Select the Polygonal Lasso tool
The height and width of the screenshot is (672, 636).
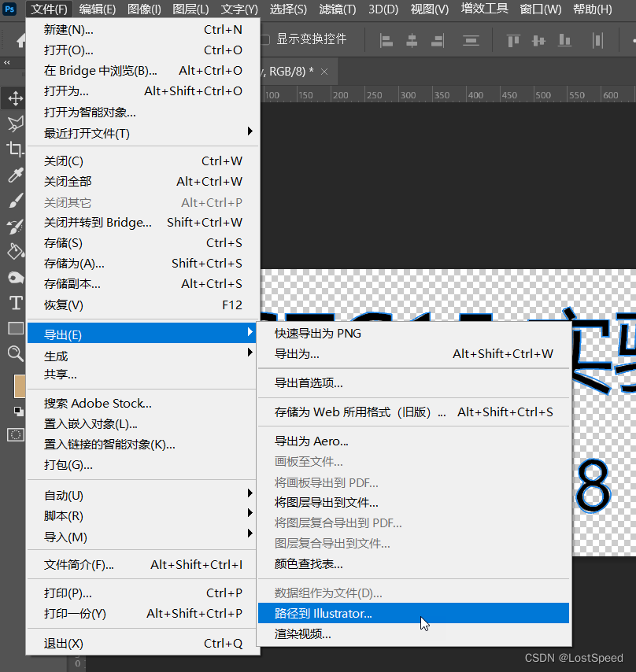tap(16, 124)
